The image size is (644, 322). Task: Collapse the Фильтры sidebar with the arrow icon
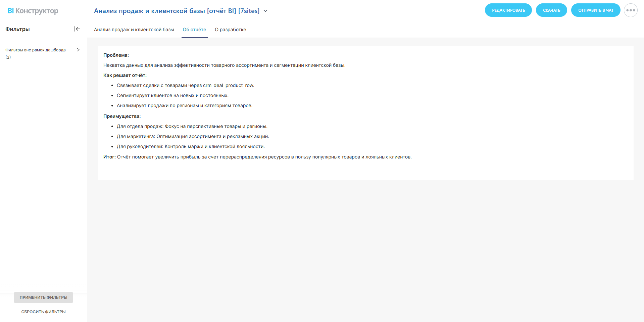coord(77,29)
